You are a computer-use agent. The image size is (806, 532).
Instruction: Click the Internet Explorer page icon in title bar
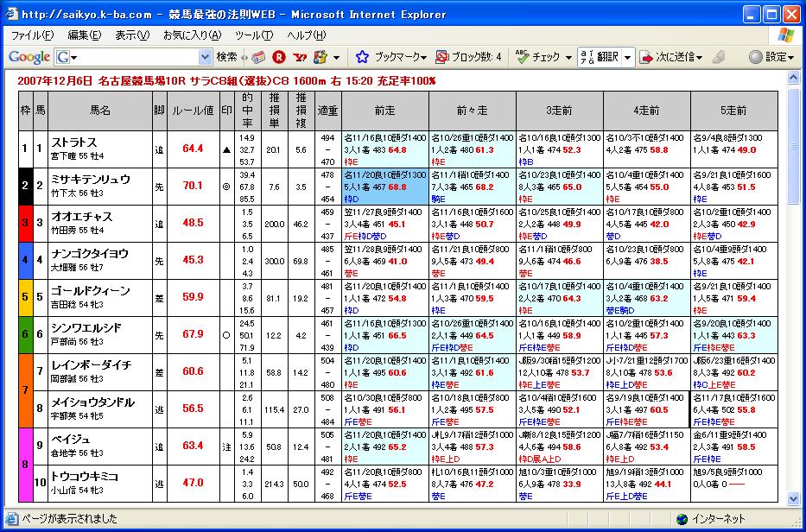tap(12, 15)
